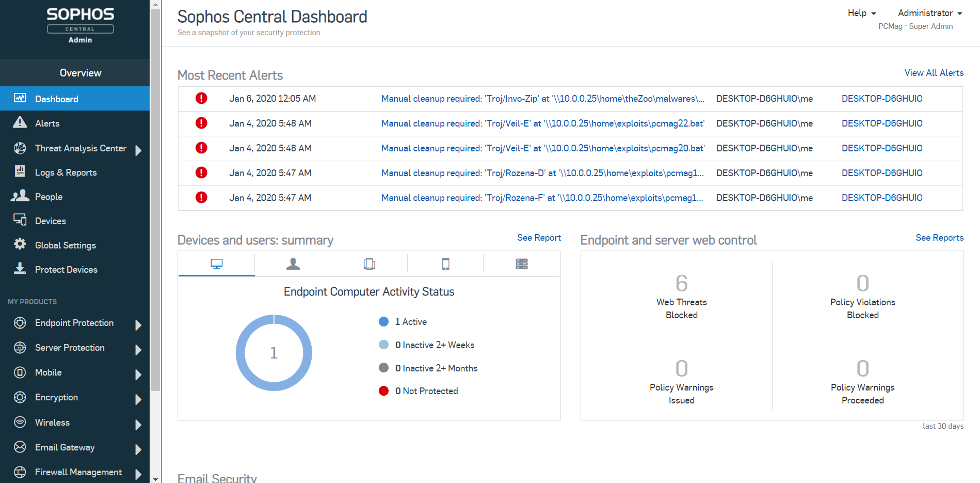Viewport: 980px width, 483px height.
Task: Click the Email Gateway envelope icon
Action: pos(20,447)
